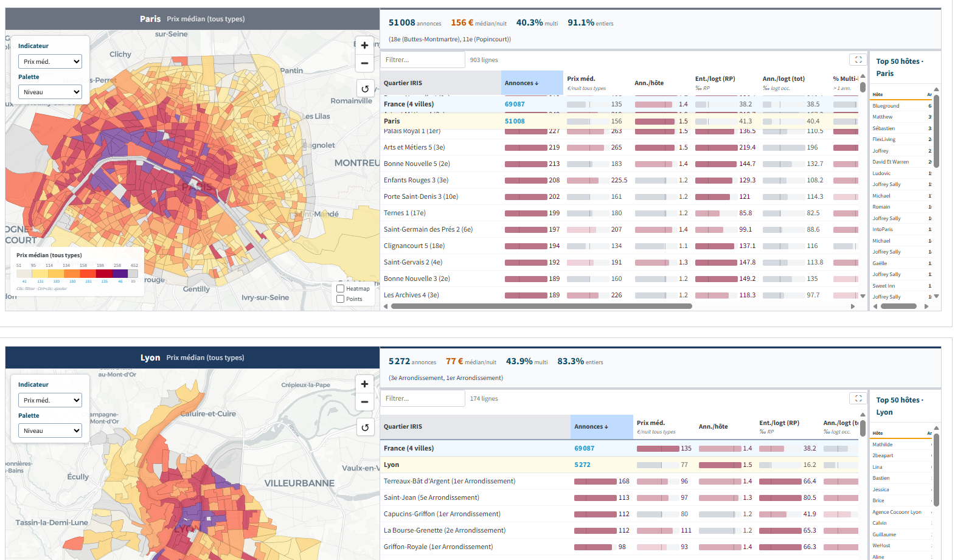Open the Lyon Palette dropdown
Viewport: 955px width, 560px height.
click(x=50, y=431)
